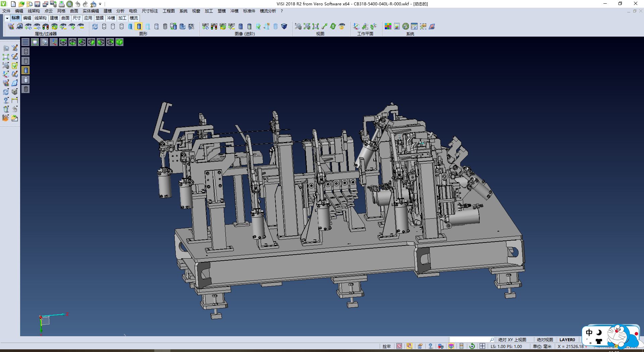
Task: Toggle the active shading mode in viewport sidebar
Action: [26, 70]
